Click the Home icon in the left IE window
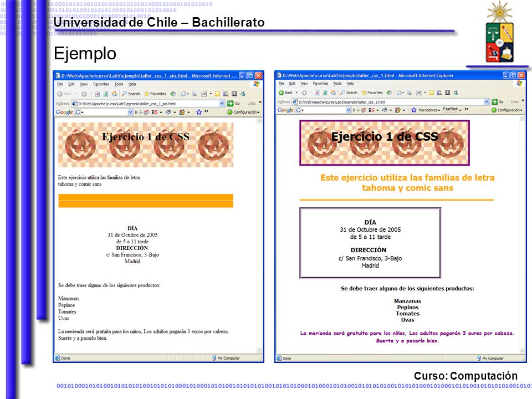The image size is (532, 399). pyautogui.click(x=114, y=94)
